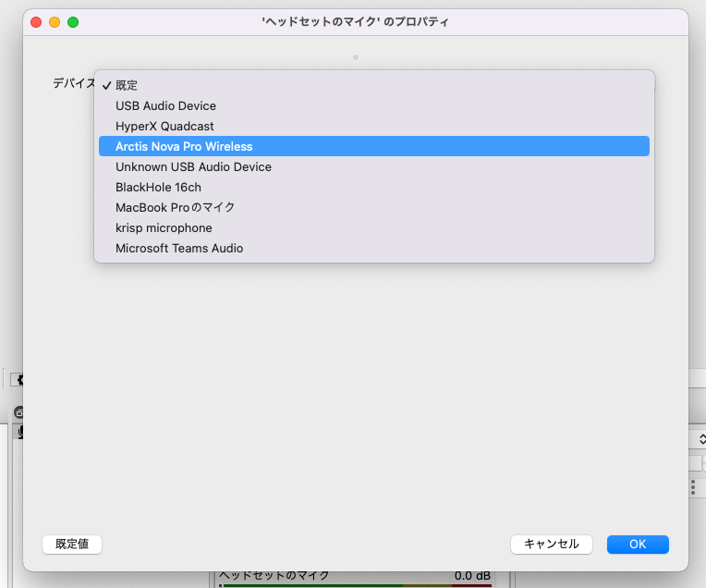
Task: Pick Arctis Nova Pro Wireless option
Action: tap(373, 146)
